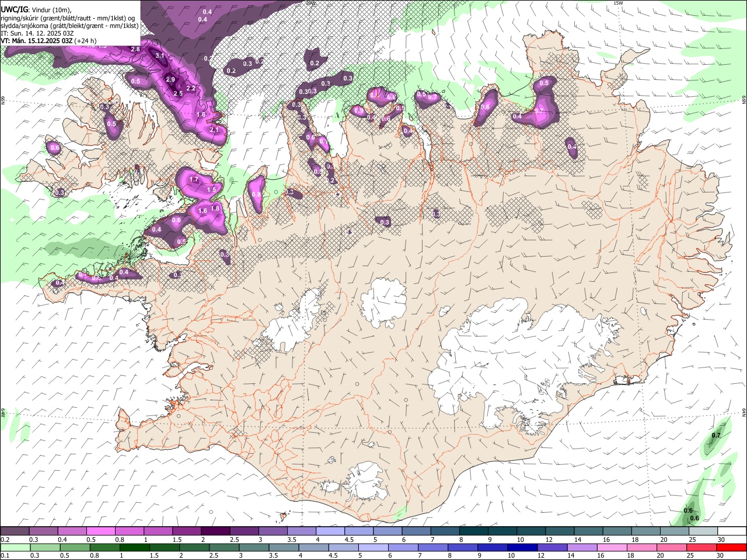Click the 'slydda/snjókoma' line in the header
This screenshot has width=747, height=560.
(69, 26)
